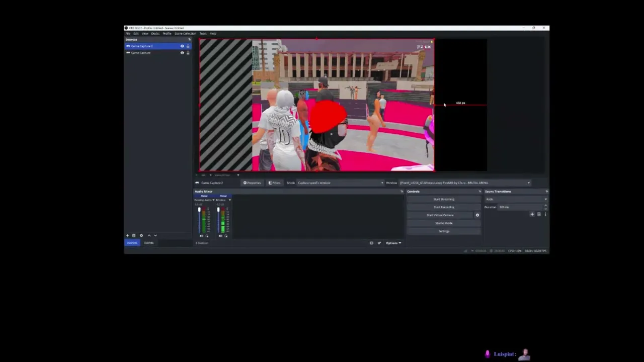
Task: Open Settings from the Controls panel
Action: tap(444, 231)
